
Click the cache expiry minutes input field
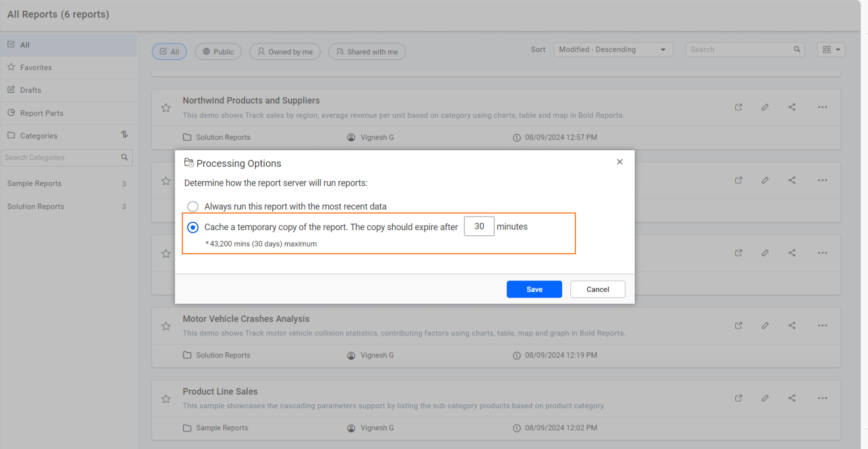(479, 226)
